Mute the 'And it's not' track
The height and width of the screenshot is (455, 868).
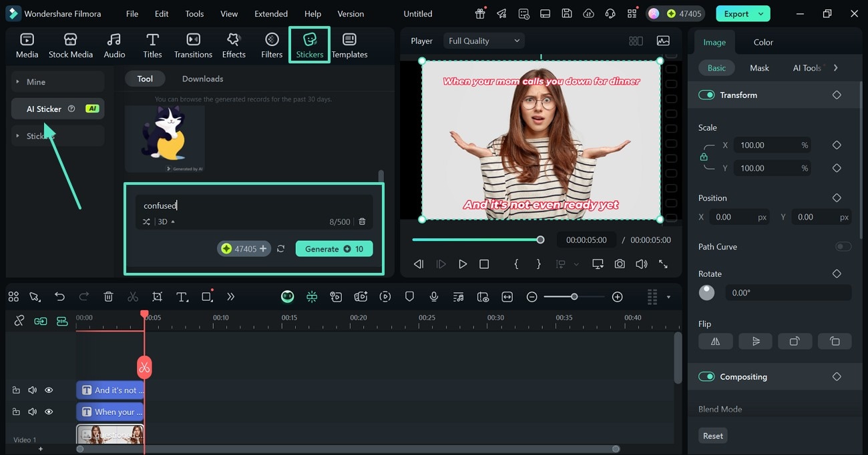(32, 390)
